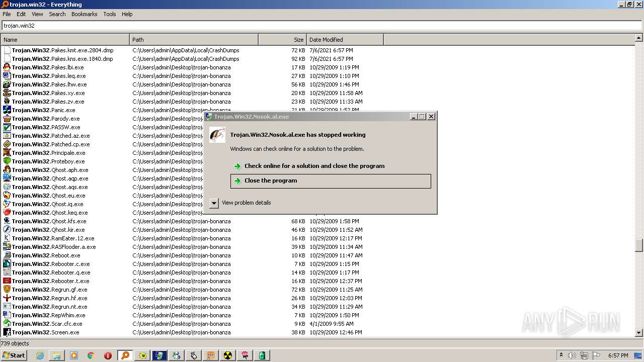Click green bottle taskbar program

click(262, 355)
